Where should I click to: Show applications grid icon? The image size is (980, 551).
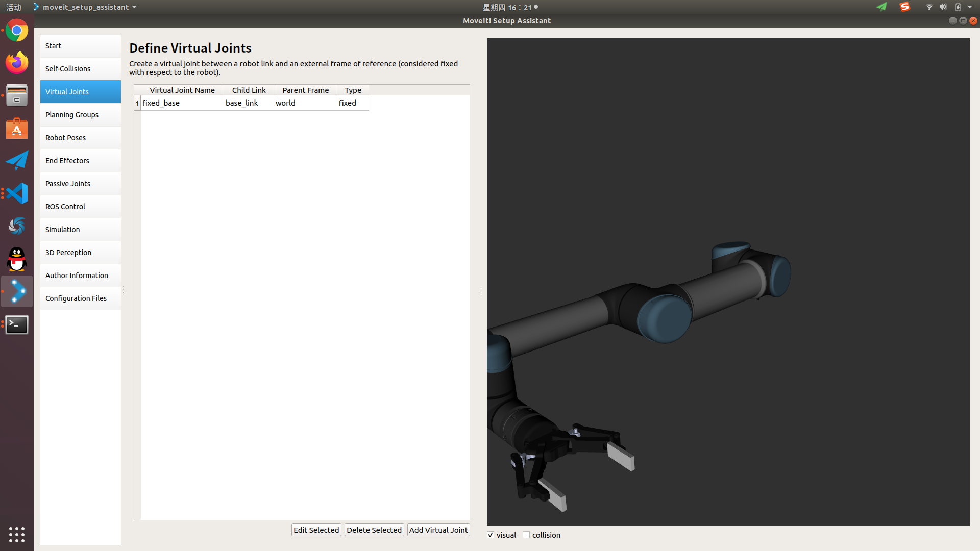(x=17, y=534)
